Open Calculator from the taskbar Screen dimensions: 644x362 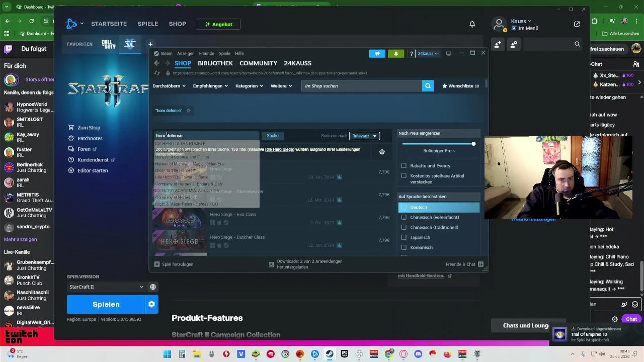(x=182, y=354)
